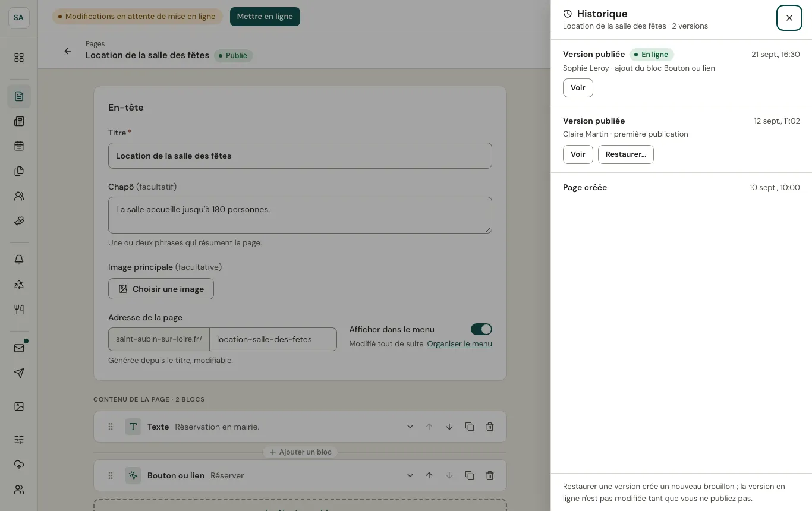Open the news articles icon in sidebar
Image resolution: width=812 pixels, height=511 pixels.
click(19, 121)
